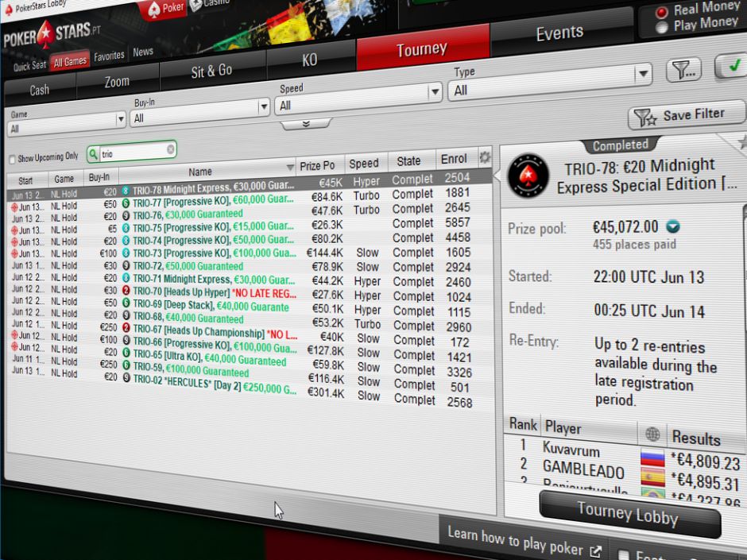
Task: Open the Type filter dropdown
Action: (x=549, y=82)
